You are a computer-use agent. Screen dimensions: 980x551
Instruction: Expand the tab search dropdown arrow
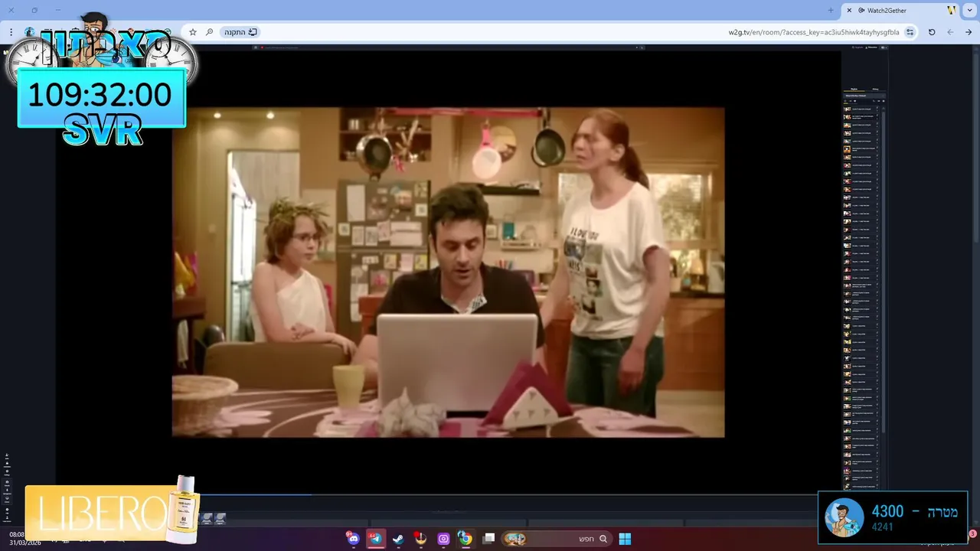[x=971, y=10]
